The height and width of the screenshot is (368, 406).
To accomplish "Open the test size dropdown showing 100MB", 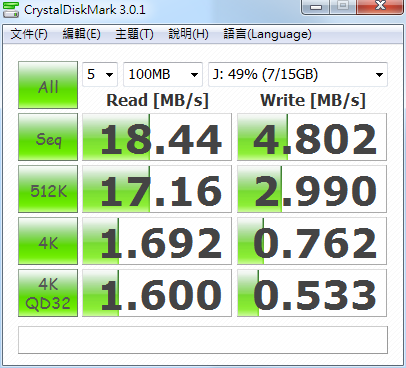I will 163,74.
